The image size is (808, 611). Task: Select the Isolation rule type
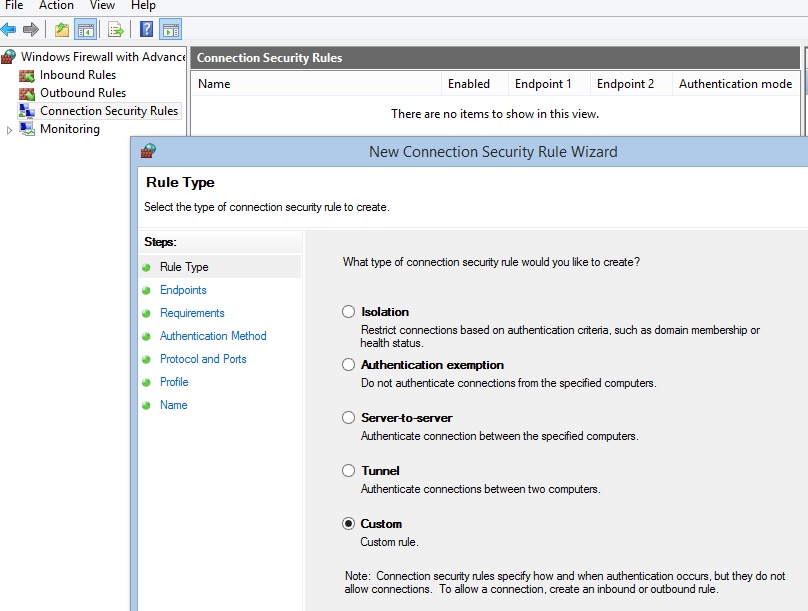pos(348,312)
